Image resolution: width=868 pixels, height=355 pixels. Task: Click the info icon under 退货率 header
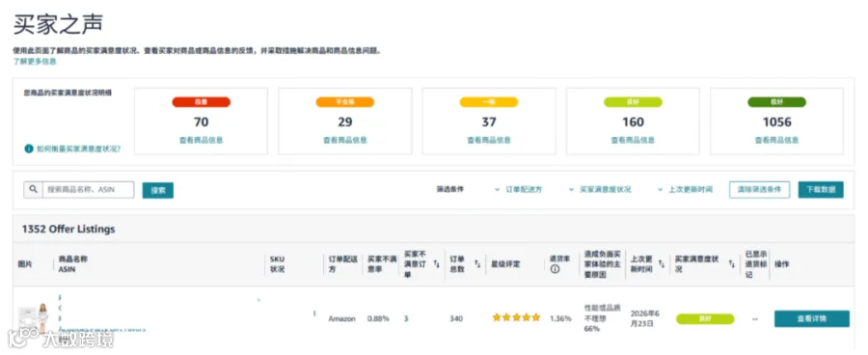[x=555, y=269]
